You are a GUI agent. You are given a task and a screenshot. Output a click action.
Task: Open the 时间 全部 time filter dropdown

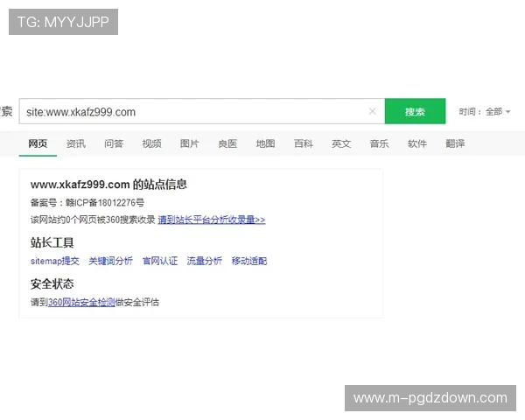485,111
